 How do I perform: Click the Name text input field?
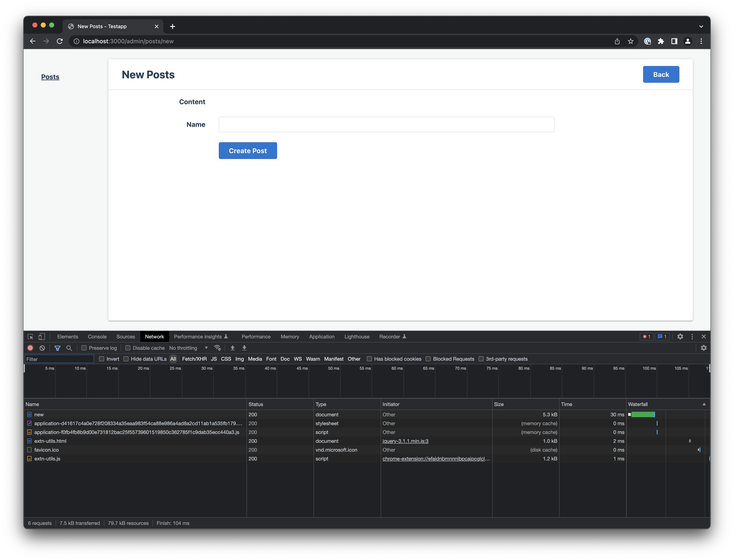[x=386, y=124]
